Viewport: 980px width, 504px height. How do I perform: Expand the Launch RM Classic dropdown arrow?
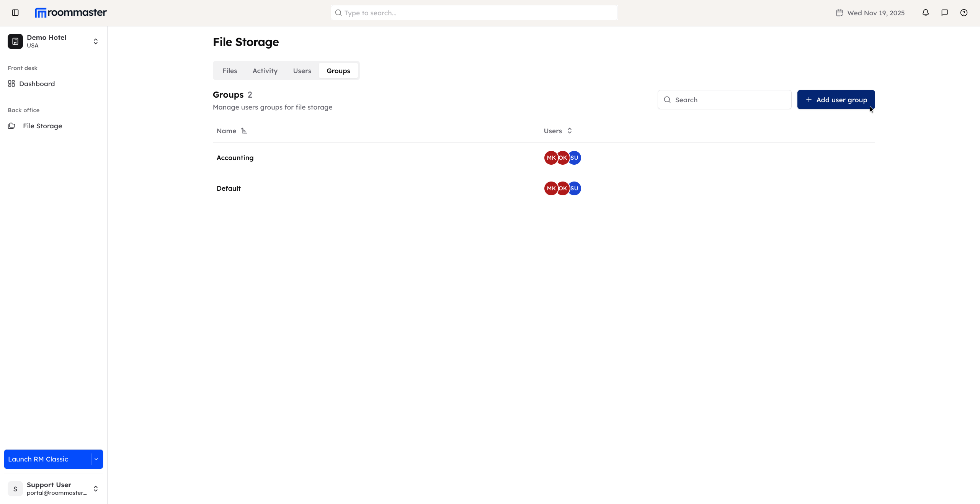click(96, 459)
